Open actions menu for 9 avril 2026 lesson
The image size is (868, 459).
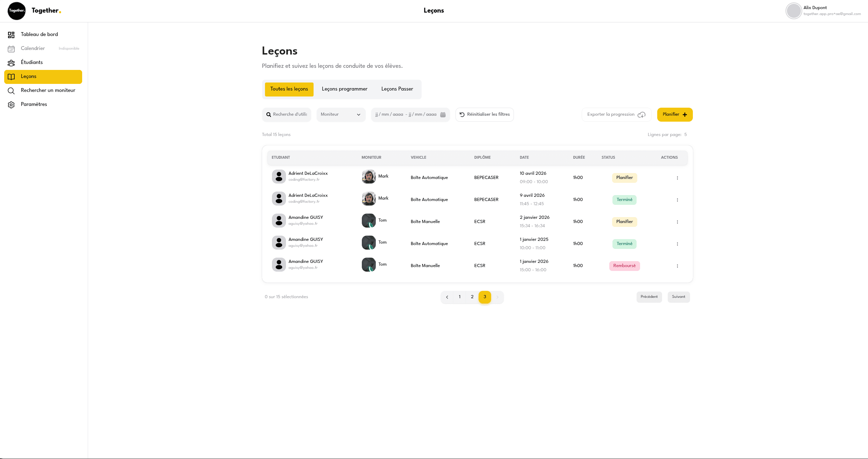[677, 200]
